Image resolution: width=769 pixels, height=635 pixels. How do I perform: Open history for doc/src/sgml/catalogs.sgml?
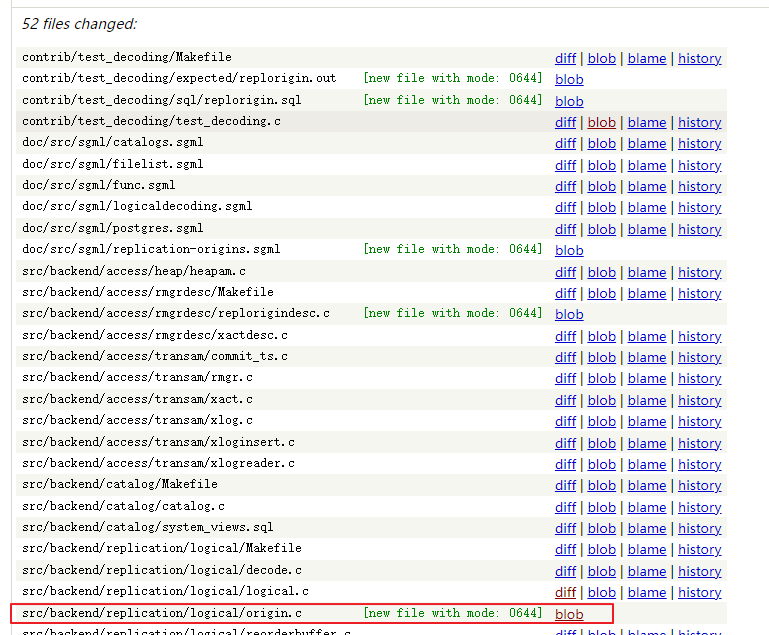[x=699, y=143]
